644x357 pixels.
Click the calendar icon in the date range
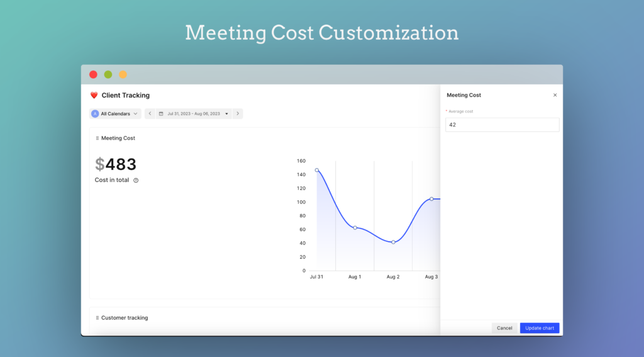pos(161,114)
